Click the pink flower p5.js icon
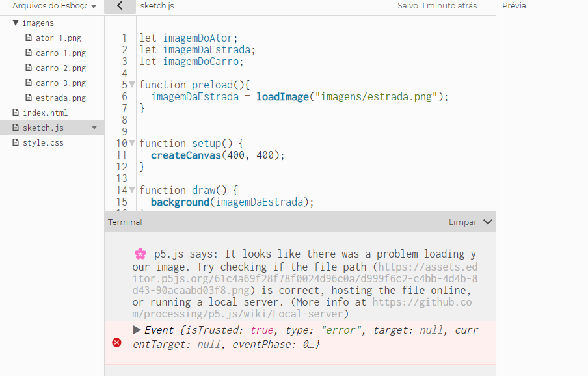This screenshot has width=588, height=376. pyautogui.click(x=140, y=254)
